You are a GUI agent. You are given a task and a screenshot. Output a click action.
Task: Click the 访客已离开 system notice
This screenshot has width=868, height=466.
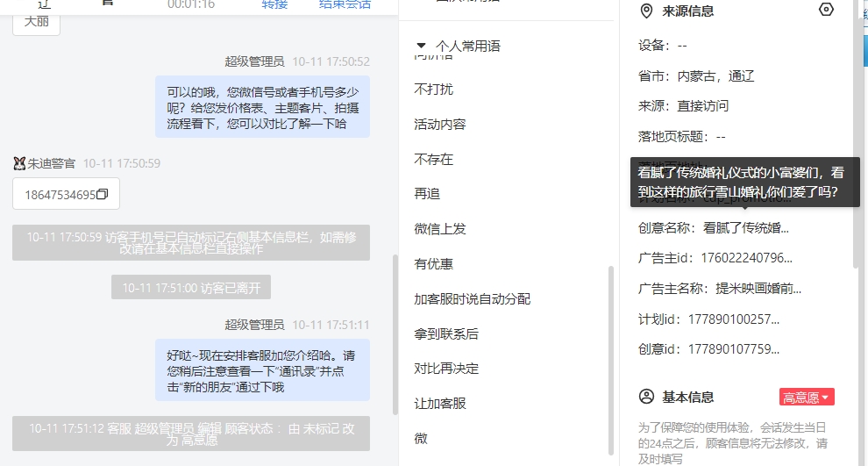pyautogui.click(x=191, y=288)
